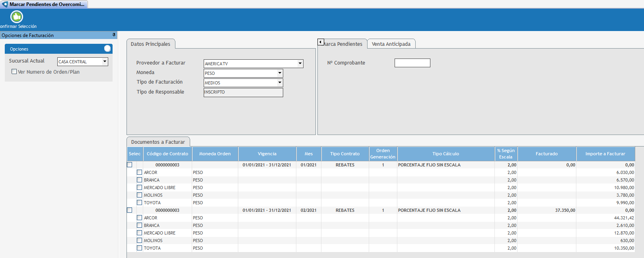Tick the MERCADO LIBRE checkbox under 01/2021

(x=140, y=188)
